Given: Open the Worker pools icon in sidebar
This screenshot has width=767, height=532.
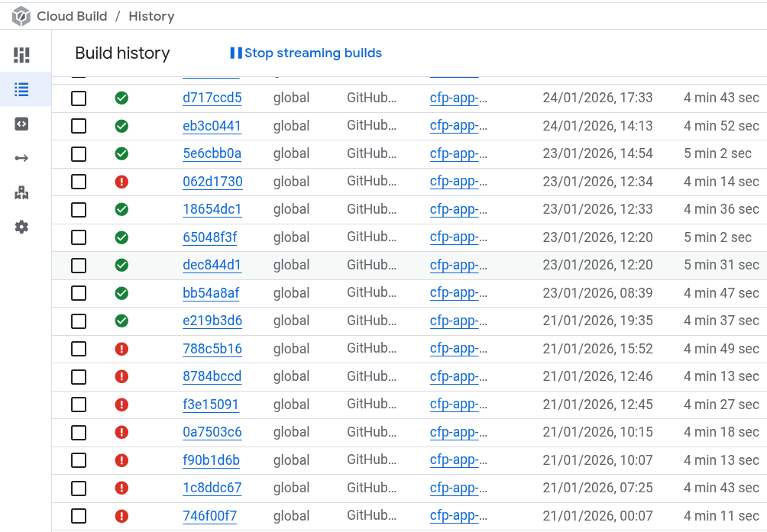Looking at the screenshot, I should tap(21, 193).
